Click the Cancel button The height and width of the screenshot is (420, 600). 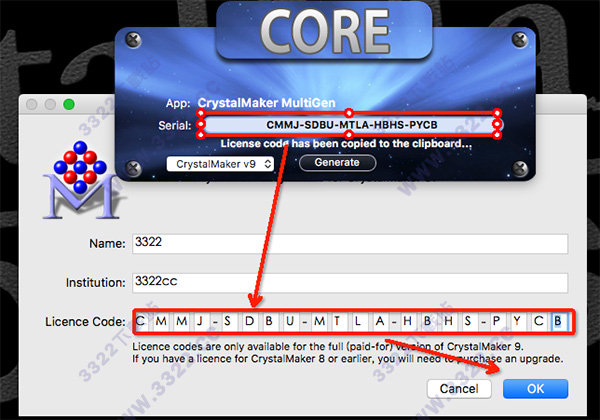[x=459, y=389]
